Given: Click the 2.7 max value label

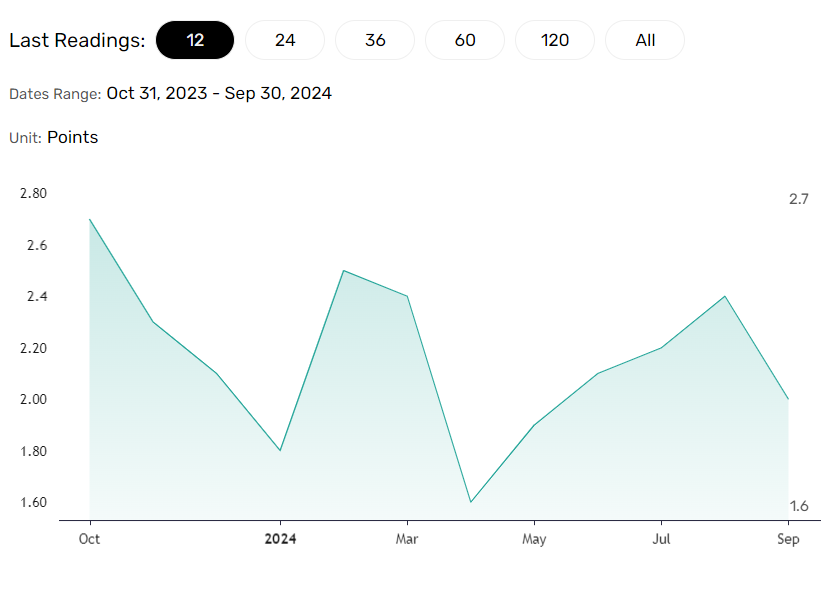Looking at the screenshot, I should coord(798,199).
